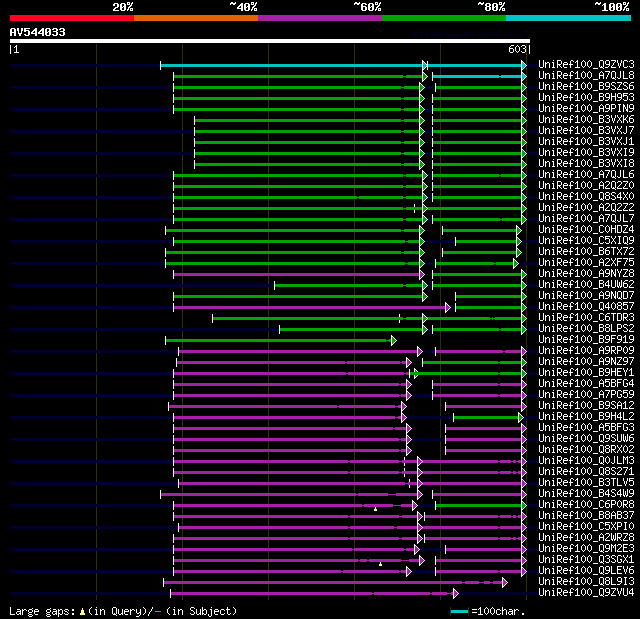Open hit UniRef100_A9NQD7
This screenshot has height=619, width=640.
[x=586, y=295]
